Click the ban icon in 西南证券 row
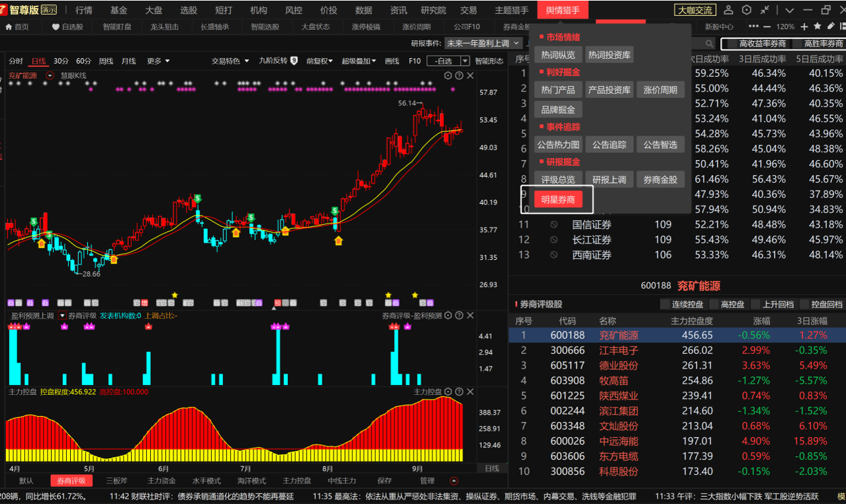Image resolution: width=846 pixels, height=504 pixels. (554, 255)
